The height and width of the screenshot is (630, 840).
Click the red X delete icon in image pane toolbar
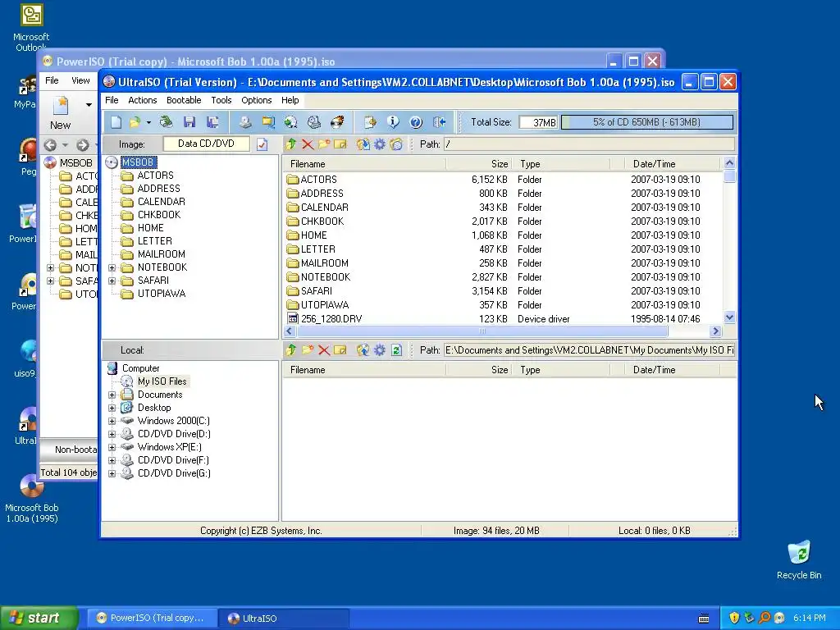point(308,144)
